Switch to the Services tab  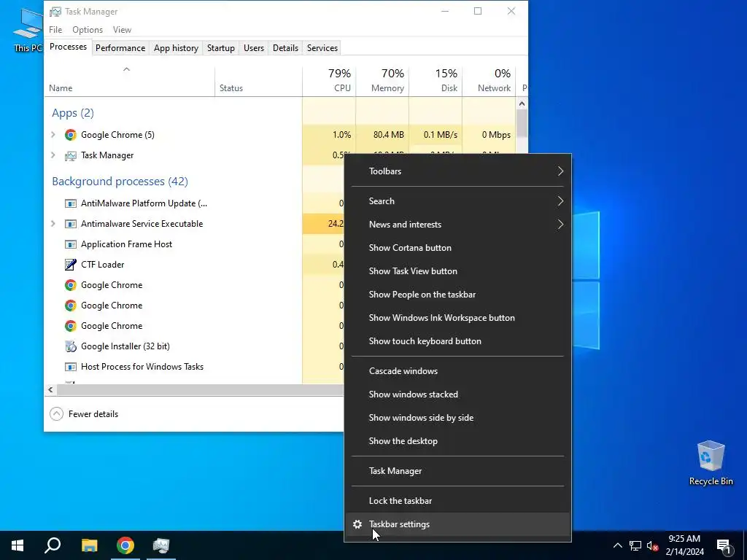pos(322,47)
